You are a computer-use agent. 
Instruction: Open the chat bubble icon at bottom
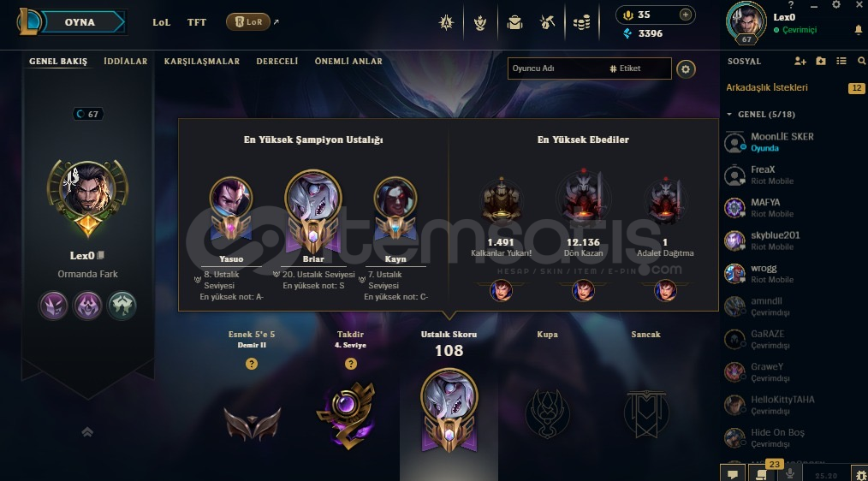(733, 474)
